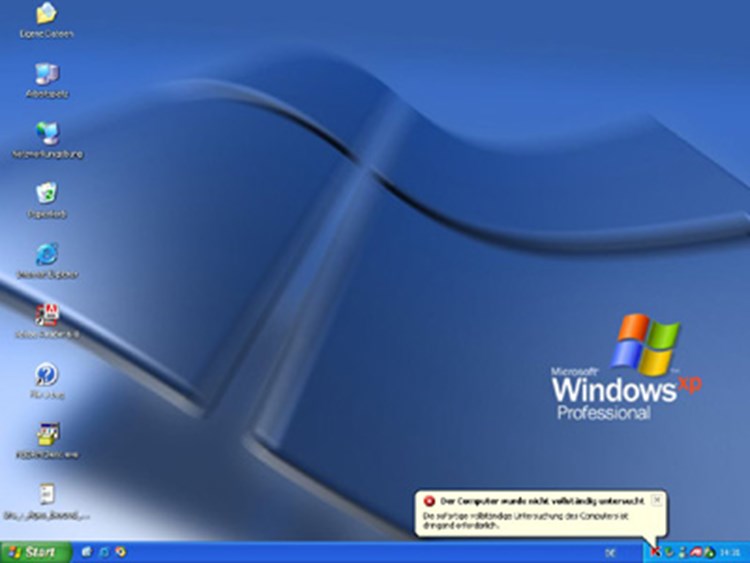Click the blue middle quick launch icon
750x563 pixels.
pos(104,552)
